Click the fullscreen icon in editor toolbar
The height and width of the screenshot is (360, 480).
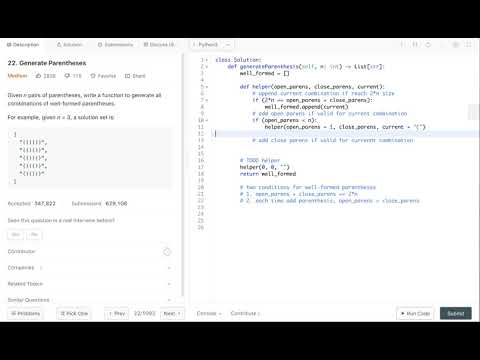pyautogui.click(x=468, y=45)
